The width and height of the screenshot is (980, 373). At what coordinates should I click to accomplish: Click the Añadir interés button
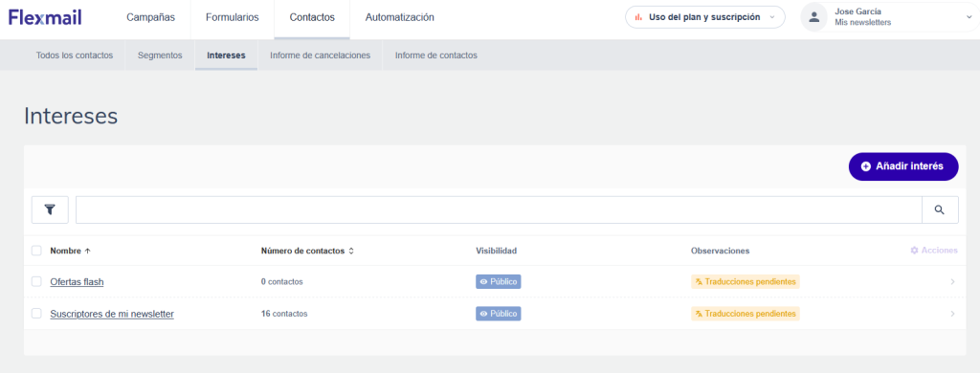(x=903, y=166)
